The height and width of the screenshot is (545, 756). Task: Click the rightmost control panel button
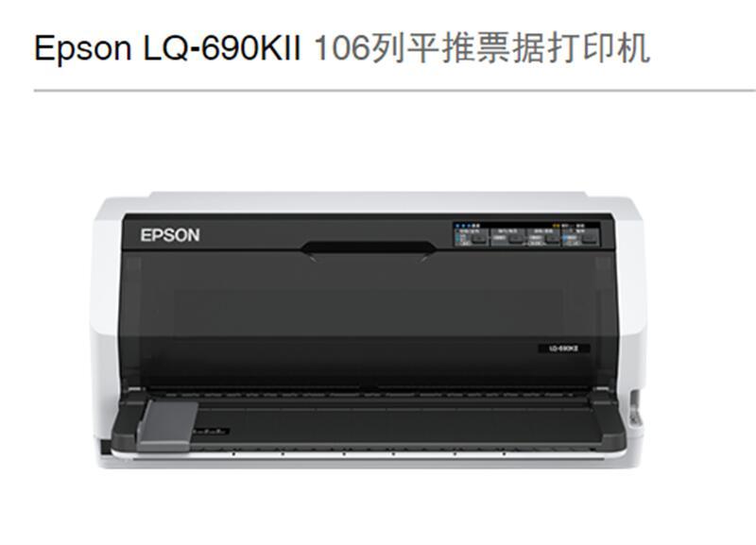click(x=590, y=238)
